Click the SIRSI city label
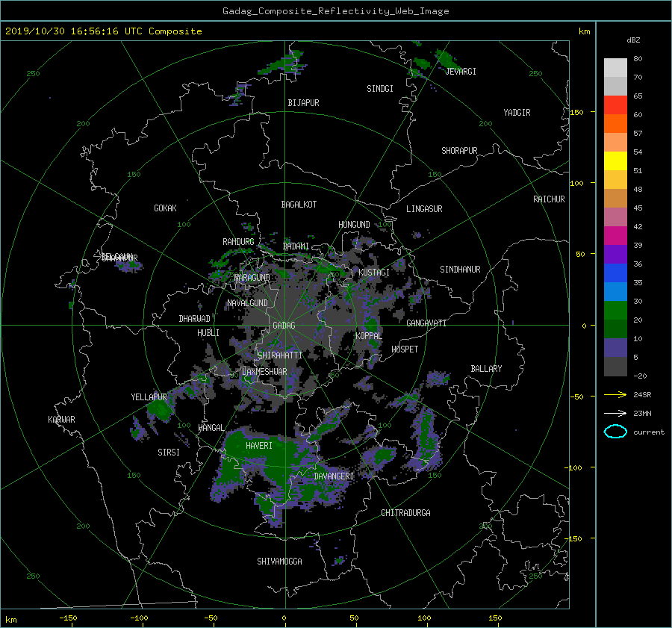Screen dimensions: 672x628 click(169, 453)
